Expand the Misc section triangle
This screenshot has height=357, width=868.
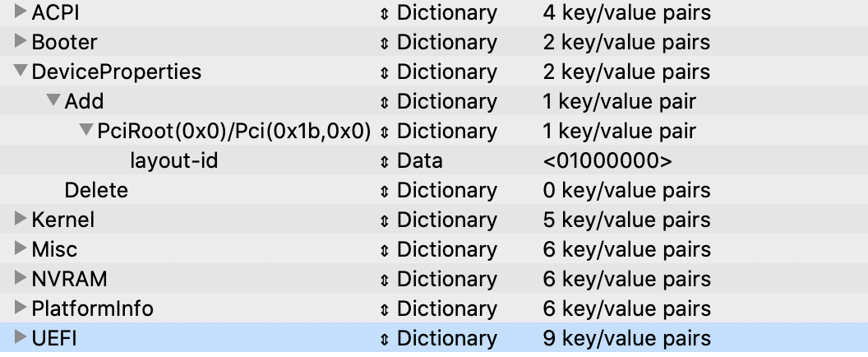pos(21,248)
